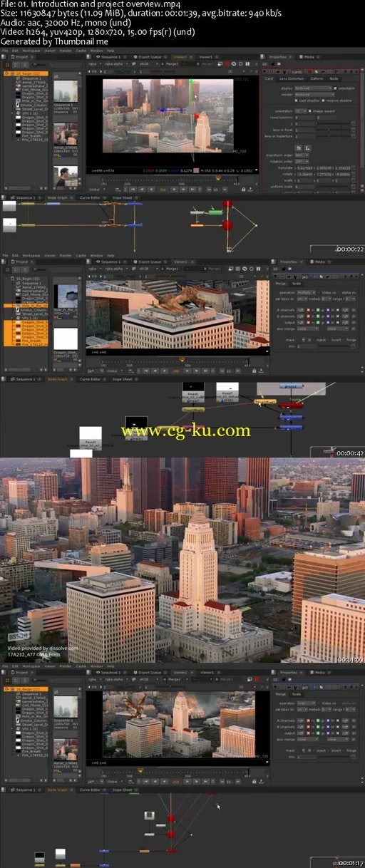
Task: Open the orientation dropdown in Card properties
Action: (301, 111)
